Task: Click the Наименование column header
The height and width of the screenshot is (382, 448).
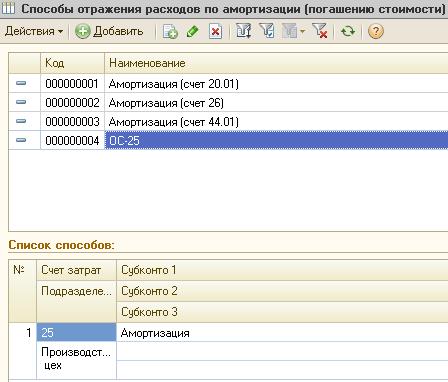Action: pyautogui.click(x=276, y=63)
